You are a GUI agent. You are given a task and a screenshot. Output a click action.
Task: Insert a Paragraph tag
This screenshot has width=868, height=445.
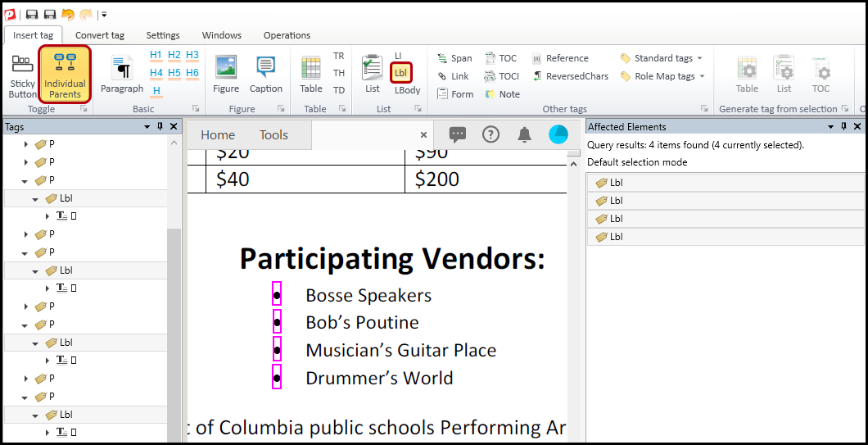coord(122,75)
